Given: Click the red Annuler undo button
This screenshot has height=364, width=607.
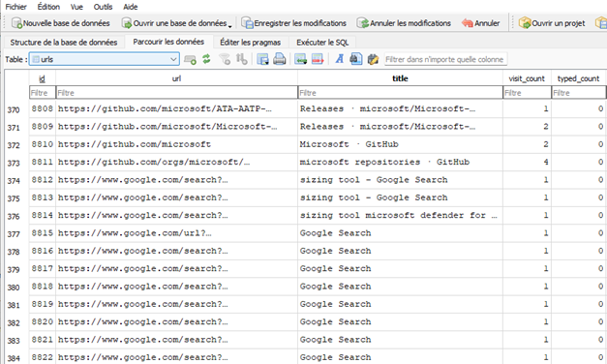Looking at the screenshot, I should point(481,23).
